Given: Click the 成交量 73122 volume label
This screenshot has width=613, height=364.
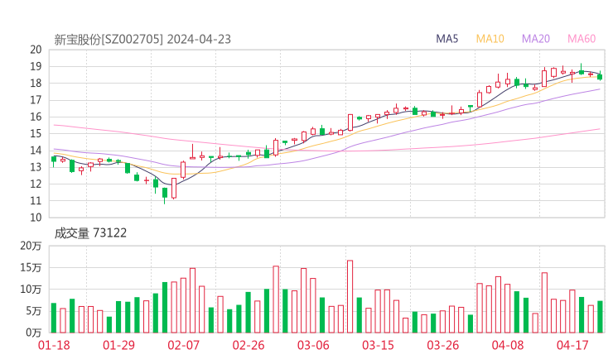Looking at the screenshot, I should coord(90,233).
